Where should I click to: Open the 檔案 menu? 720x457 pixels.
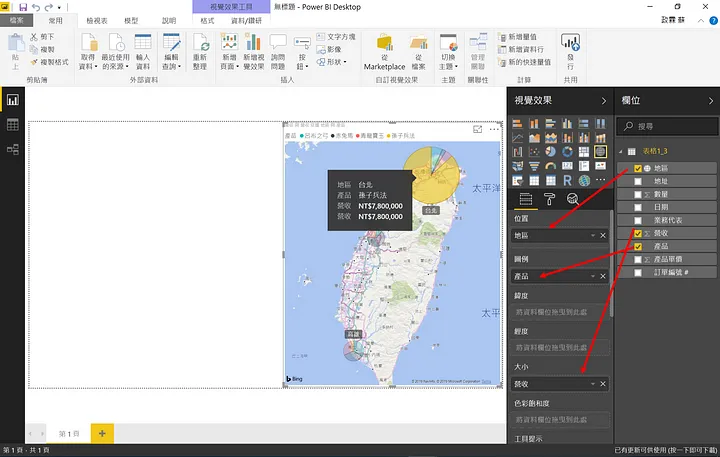pos(17,20)
